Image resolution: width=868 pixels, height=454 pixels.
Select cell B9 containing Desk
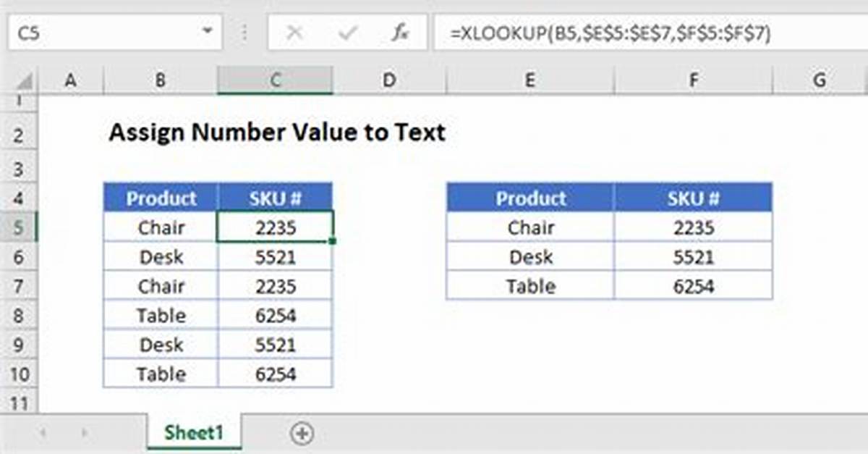click(161, 345)
